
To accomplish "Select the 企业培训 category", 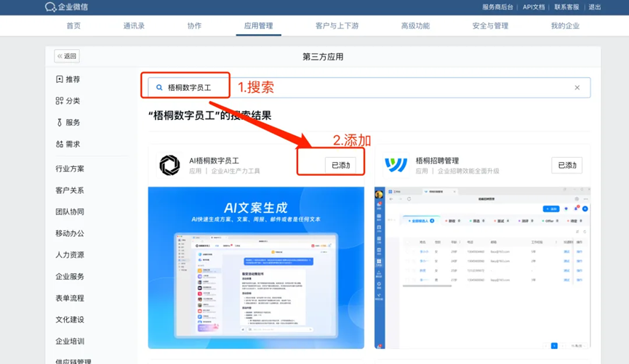I will point(70,341).
